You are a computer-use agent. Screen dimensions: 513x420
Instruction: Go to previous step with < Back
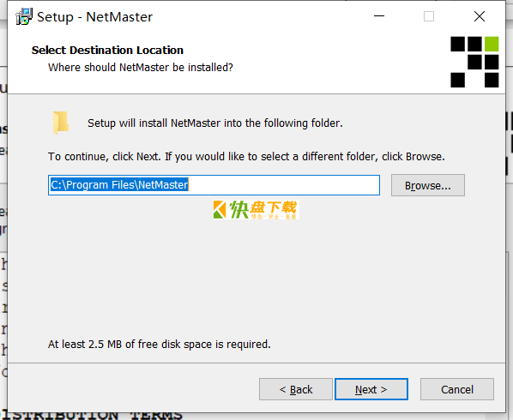pyautogui.click(x=296, y=389)
